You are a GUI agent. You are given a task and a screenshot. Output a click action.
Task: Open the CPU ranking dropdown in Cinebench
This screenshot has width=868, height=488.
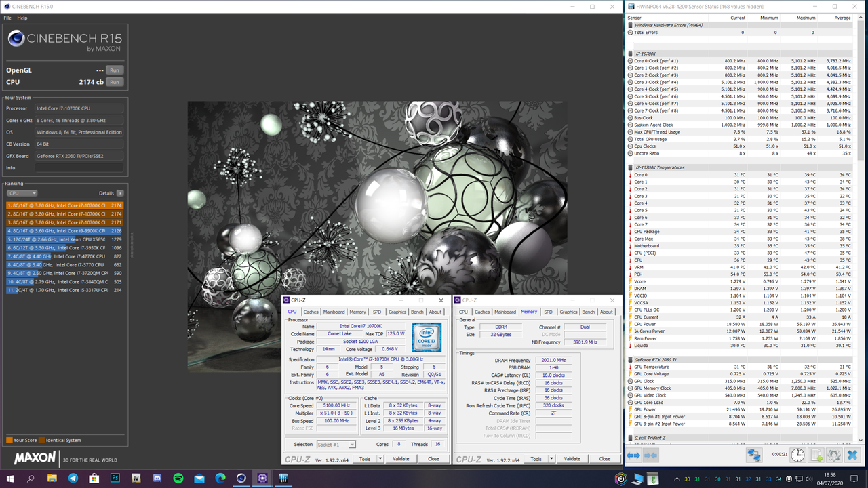20,192
